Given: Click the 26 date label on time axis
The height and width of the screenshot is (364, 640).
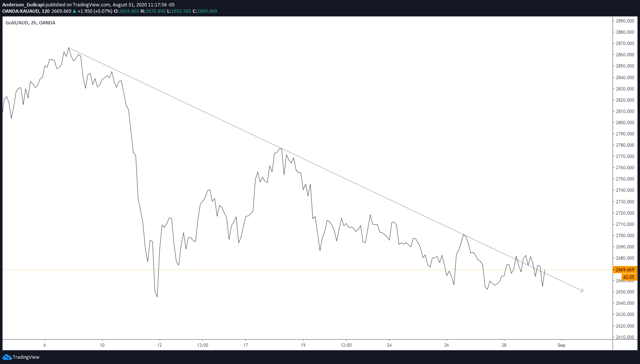Looking at the screenshot, I should 447,345.
